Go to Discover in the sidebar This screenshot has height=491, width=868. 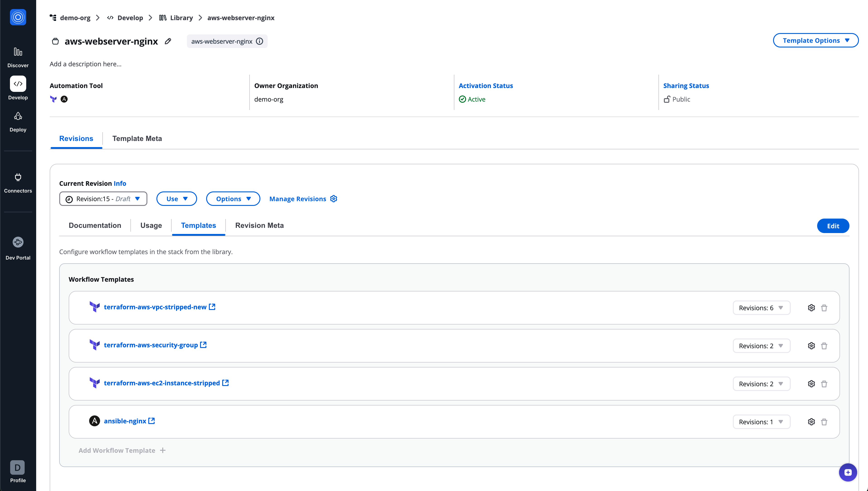[x=18, y=57]
